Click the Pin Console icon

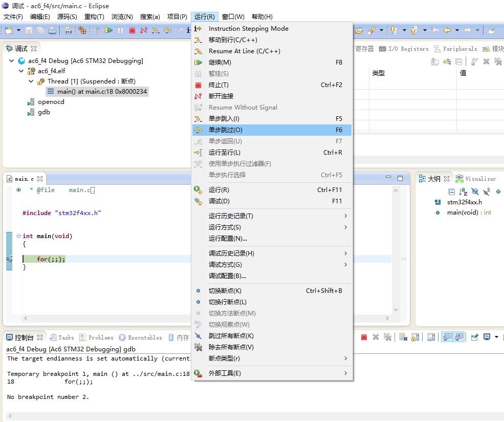[474, 337]
